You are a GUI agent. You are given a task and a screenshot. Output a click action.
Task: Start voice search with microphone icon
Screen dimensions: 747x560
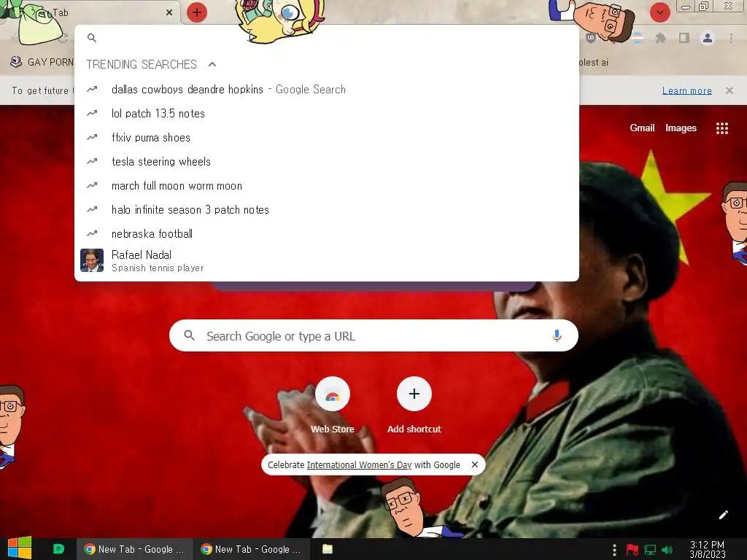pyautogui.click(x=557, y=335)
